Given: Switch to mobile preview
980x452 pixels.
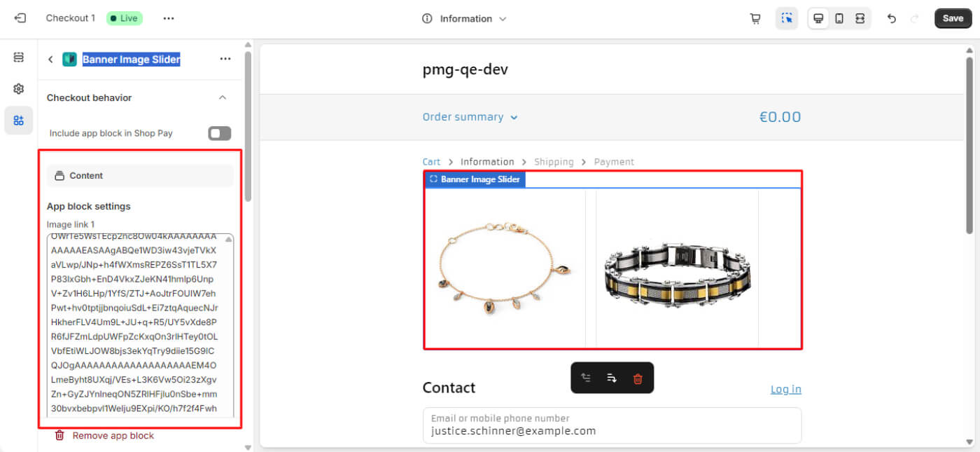Looking at the screenshot, I should [839, 19].
